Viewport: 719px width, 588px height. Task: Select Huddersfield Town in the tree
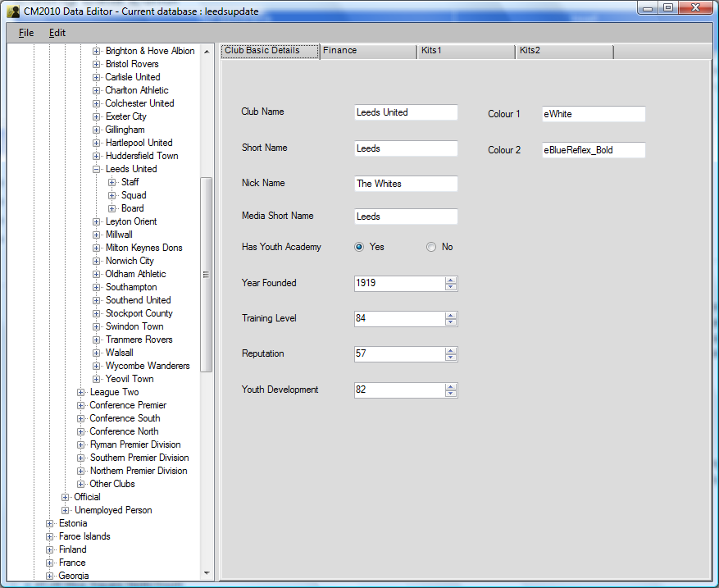point(142,156)
